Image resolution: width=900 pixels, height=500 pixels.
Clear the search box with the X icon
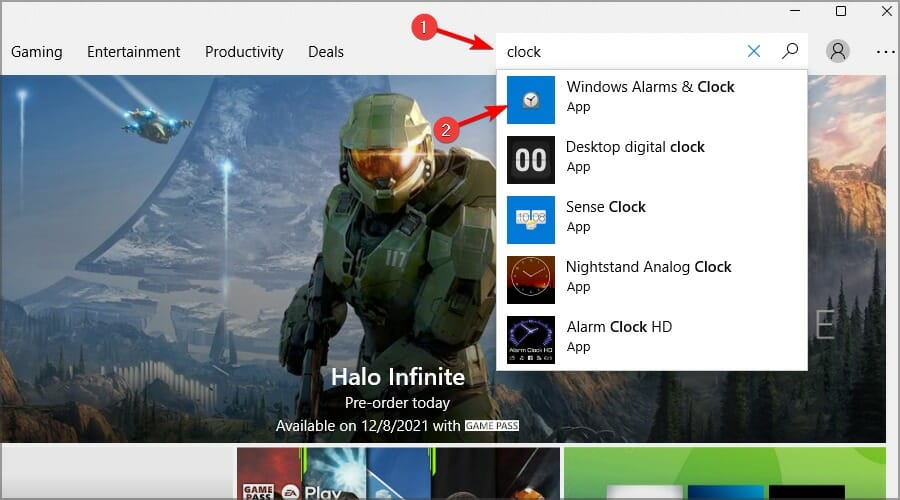tap(754, 51)
